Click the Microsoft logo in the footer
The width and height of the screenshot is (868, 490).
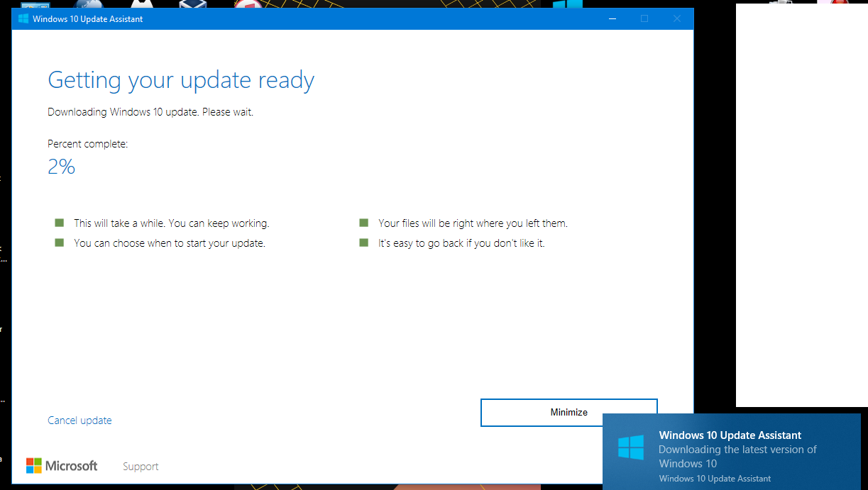(62, 466)
